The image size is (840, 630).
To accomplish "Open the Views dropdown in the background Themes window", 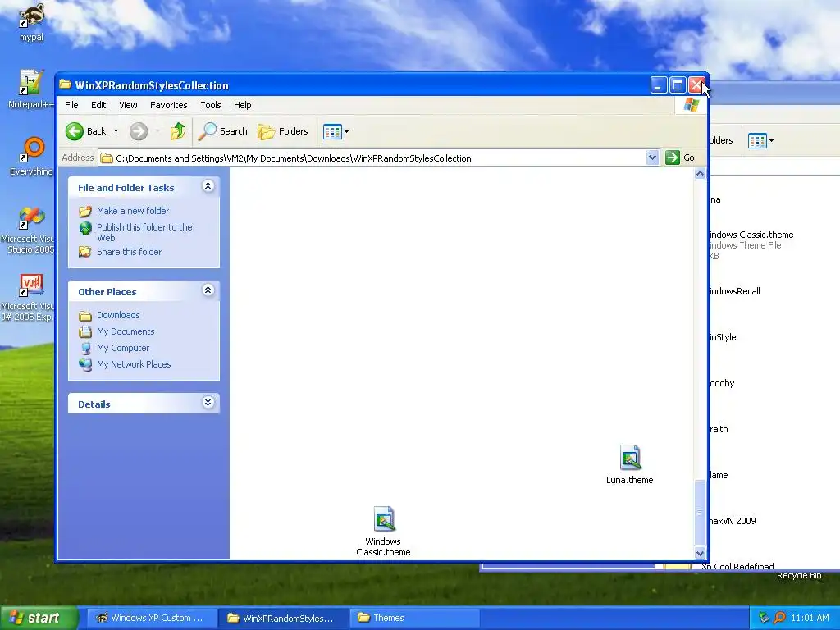I will (760, 141).
